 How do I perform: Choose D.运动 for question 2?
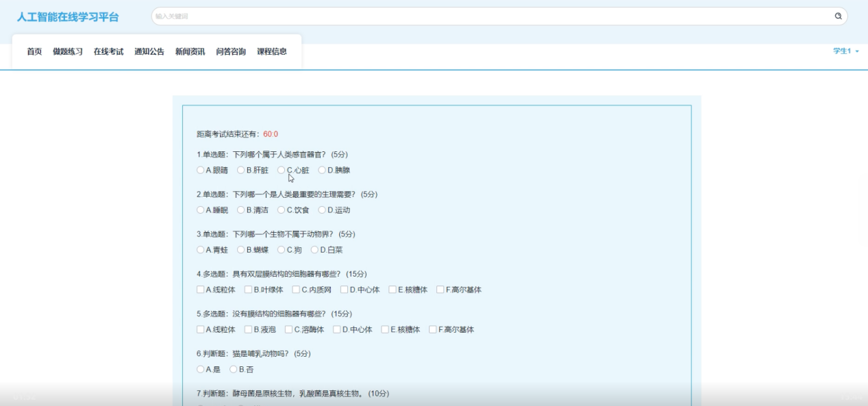[x=322, y=210]
